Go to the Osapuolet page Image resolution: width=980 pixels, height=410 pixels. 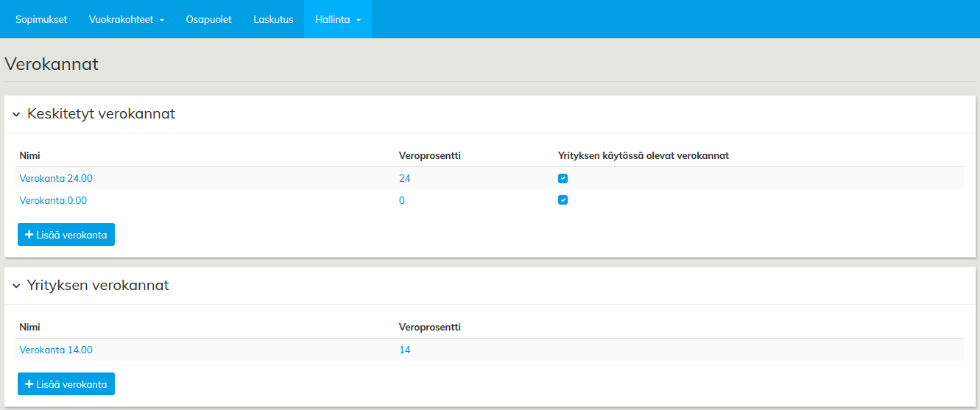click(x=208, y=19)
